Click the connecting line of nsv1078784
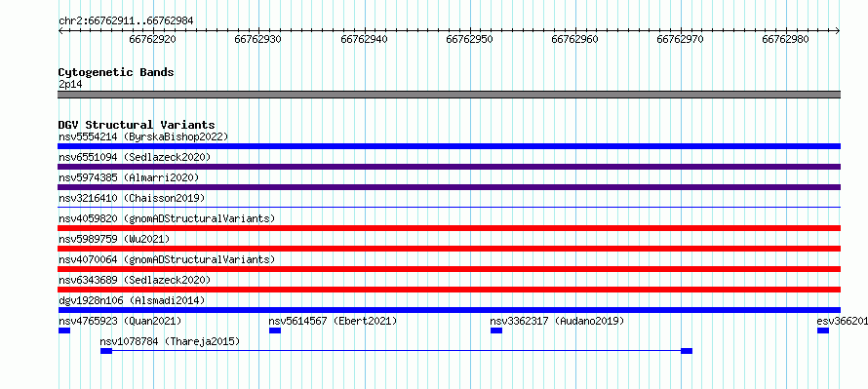 [396, 351]
